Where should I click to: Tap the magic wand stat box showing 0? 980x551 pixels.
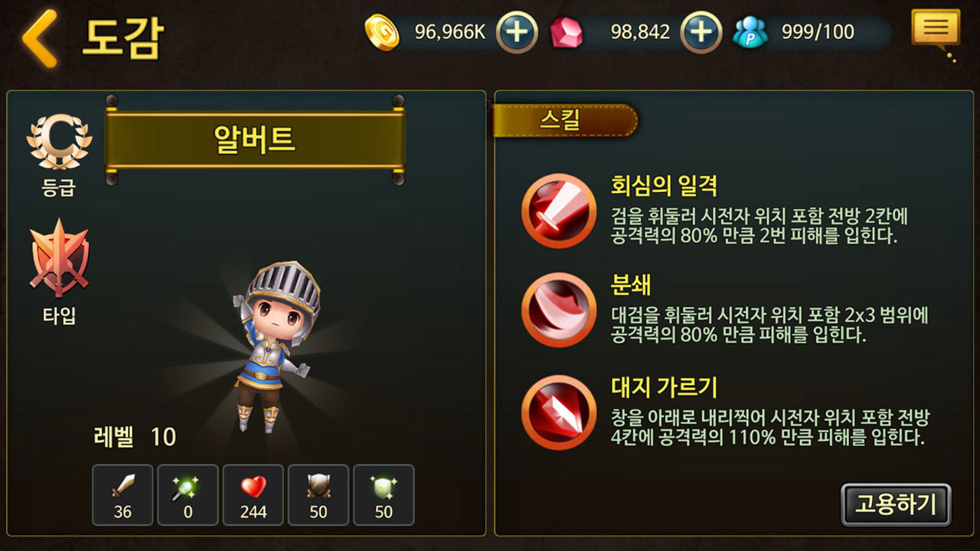point(188,495)
